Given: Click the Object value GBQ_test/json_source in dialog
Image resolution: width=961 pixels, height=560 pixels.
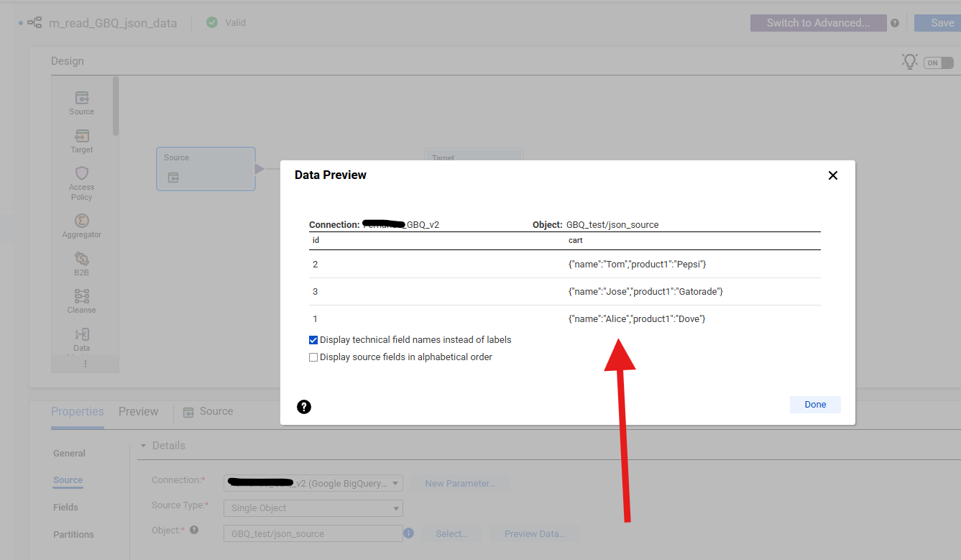Looking at the screenshot, I should [x=612, y=225].
